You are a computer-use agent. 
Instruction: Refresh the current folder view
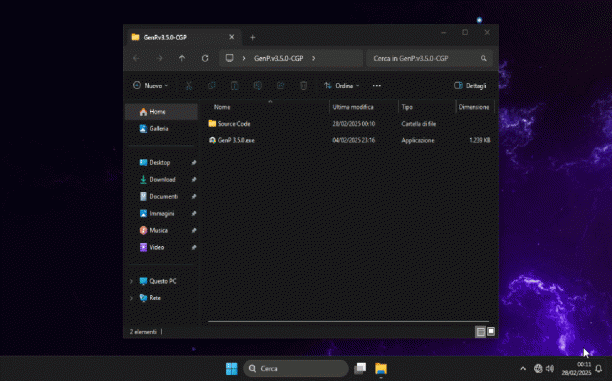[205, 59]
